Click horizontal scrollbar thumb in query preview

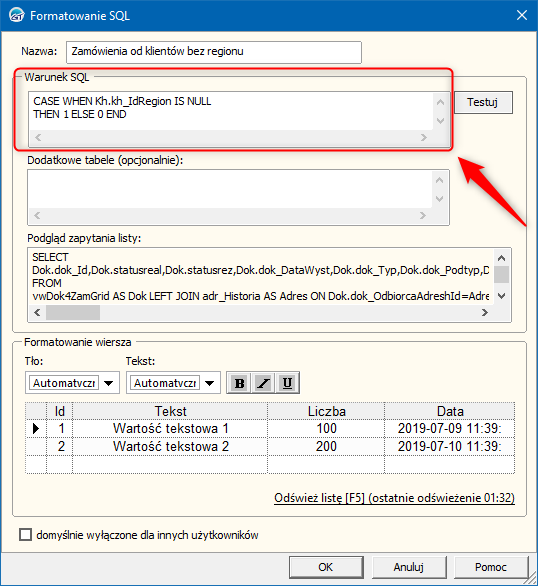pos(73,312)
